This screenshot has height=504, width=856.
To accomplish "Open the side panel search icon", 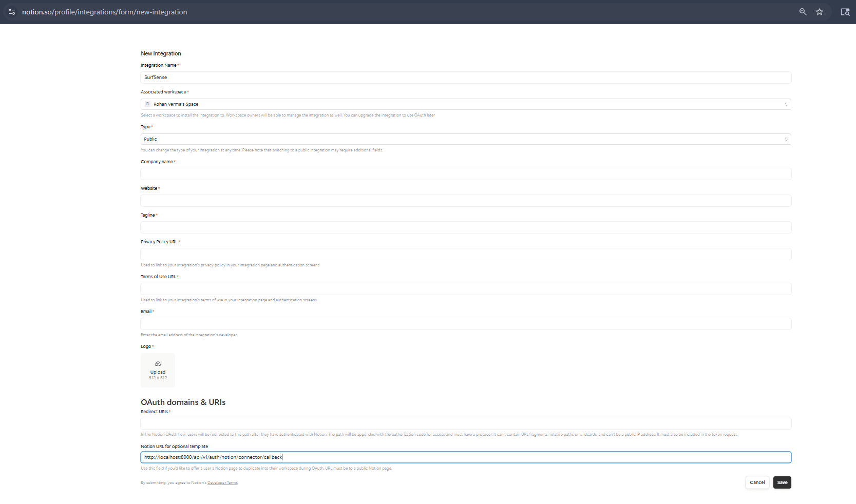I will 845,11.
